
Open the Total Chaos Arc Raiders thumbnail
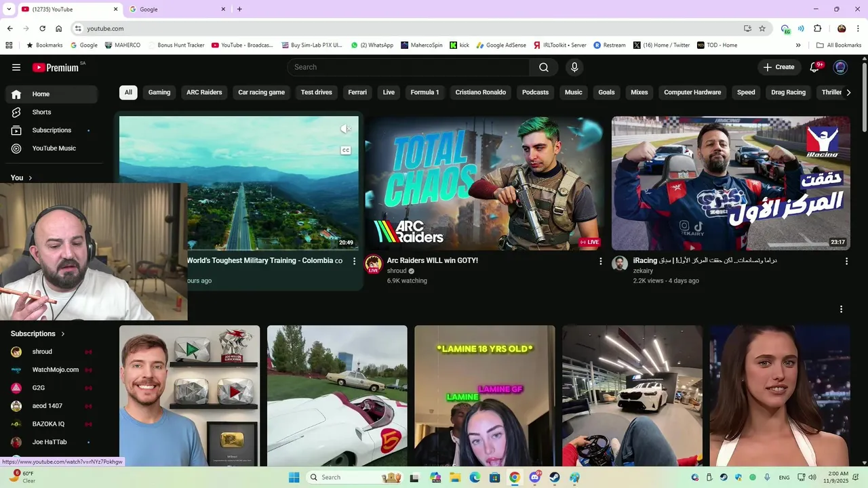484,183
